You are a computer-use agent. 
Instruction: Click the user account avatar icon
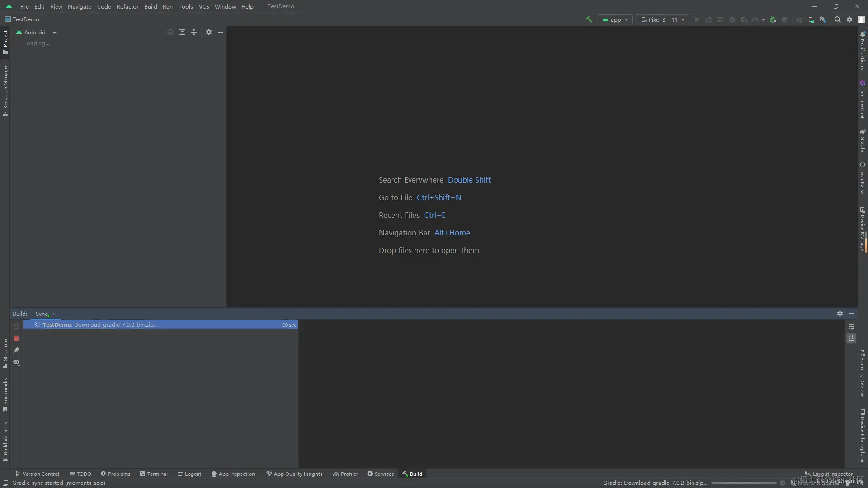861,19
